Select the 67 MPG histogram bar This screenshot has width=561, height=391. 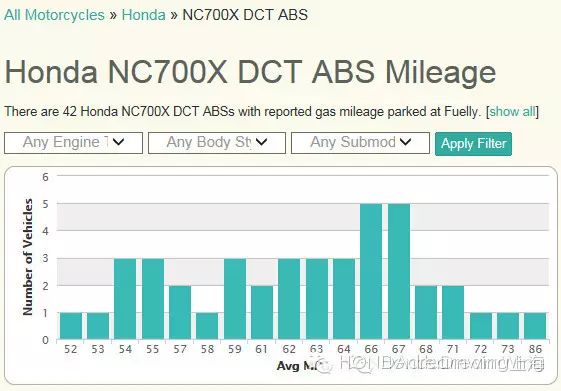click(x=399, y=271)
